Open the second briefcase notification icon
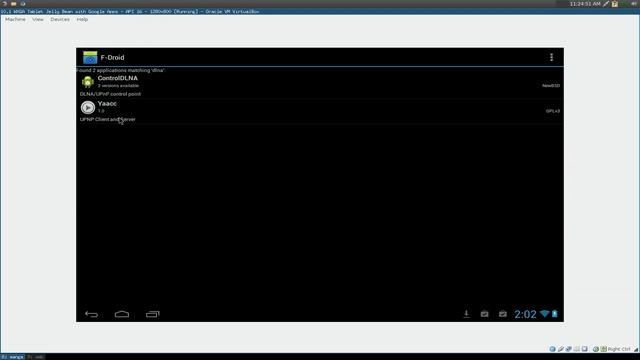 503,313
